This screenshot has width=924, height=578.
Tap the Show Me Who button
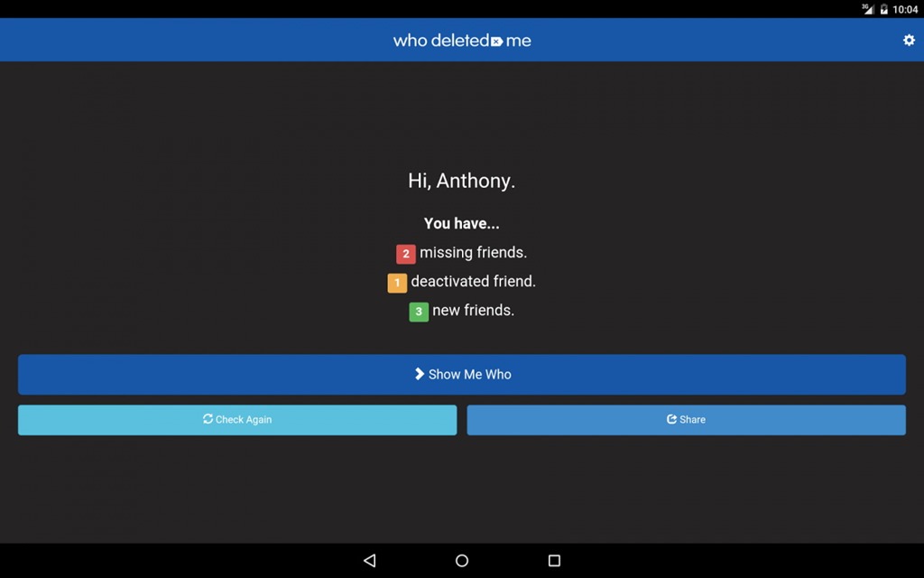(x=461, y=375)
